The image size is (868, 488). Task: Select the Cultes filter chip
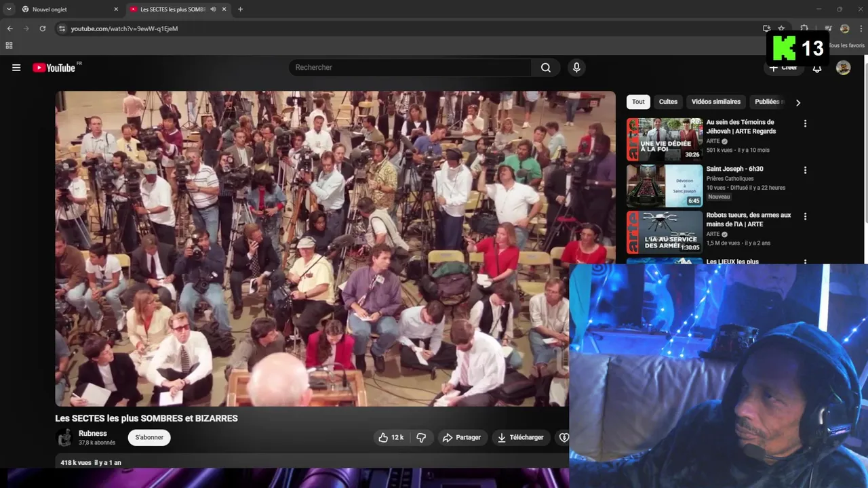coord(668,102)
